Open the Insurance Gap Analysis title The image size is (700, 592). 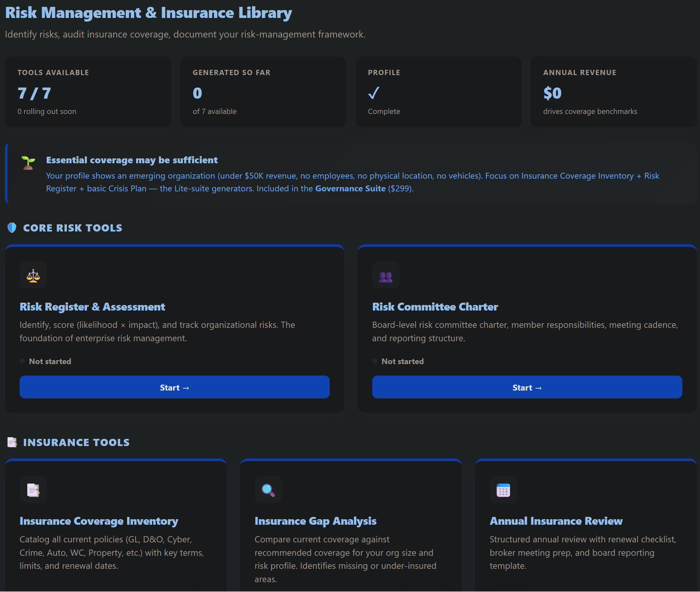(315, 521)
